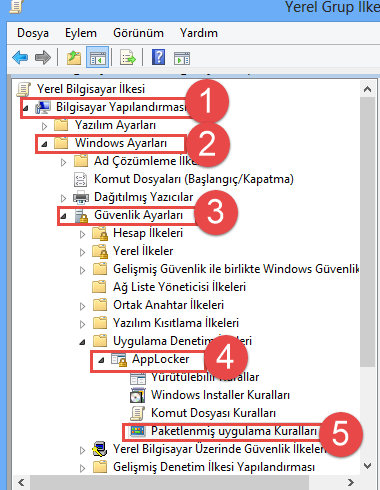
Task: Expand Gelişmiş Denetim İlkesi Yapılandırması node
Action: click(82, 468)
